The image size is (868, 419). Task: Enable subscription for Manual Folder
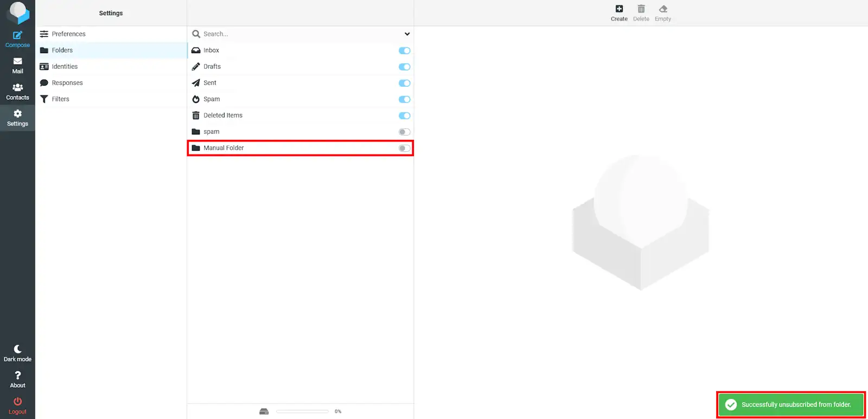coord(404,149)
